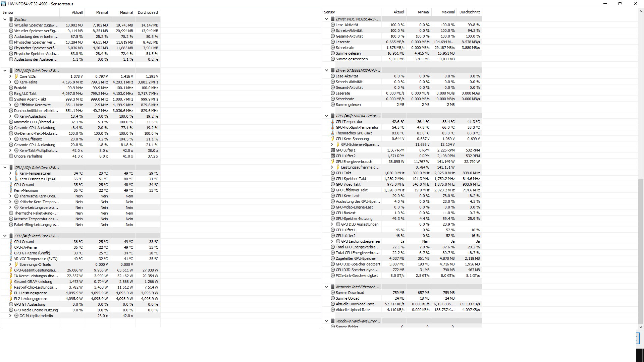Collapse the Network Intel Ethernet group

326,287
